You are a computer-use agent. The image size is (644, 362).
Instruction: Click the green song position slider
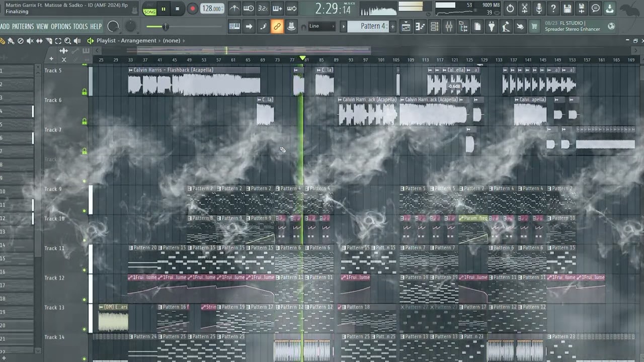[184, 26]
